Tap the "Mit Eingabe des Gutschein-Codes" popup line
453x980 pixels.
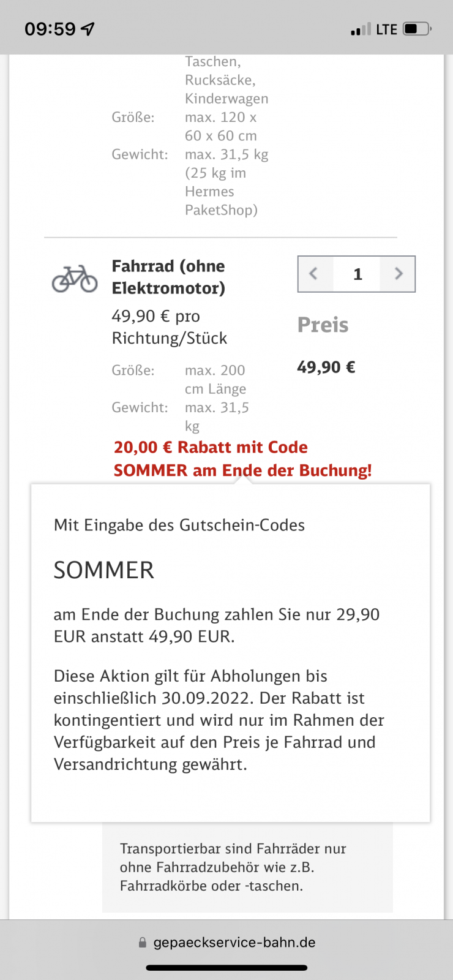click(x=179, y=525)
